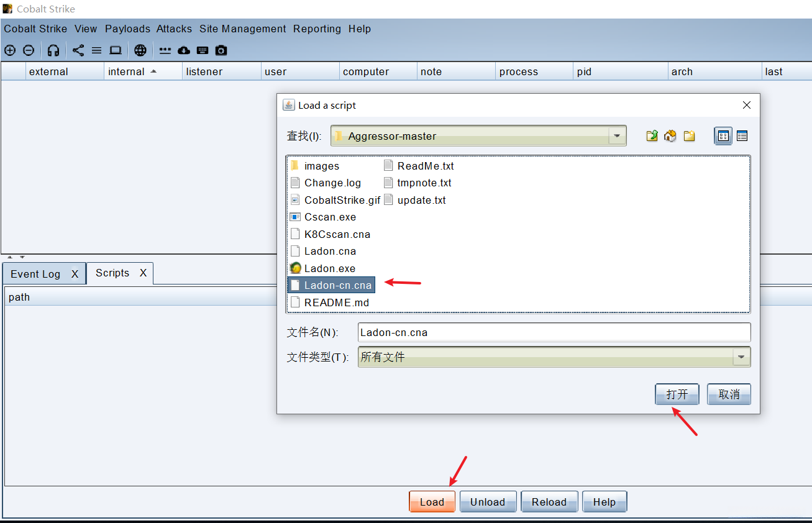
Task: Click the plus-circle connect toolbar icon
Action: 10,50
